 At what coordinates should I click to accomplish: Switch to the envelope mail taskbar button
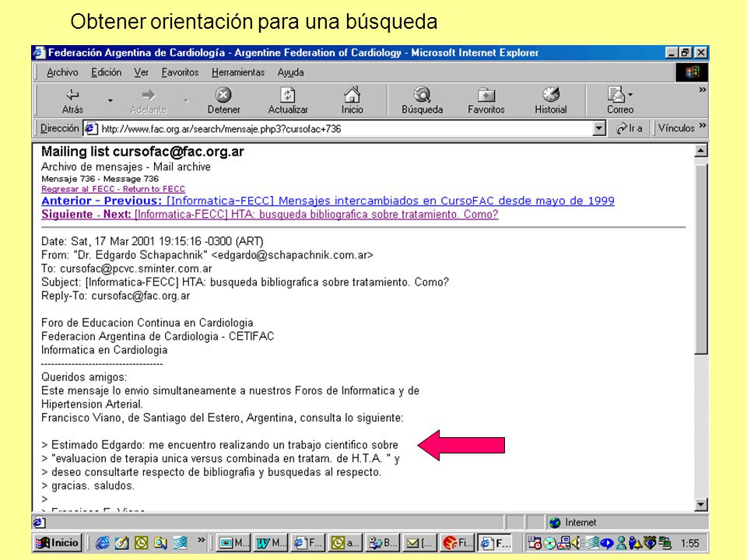[419, 543]
